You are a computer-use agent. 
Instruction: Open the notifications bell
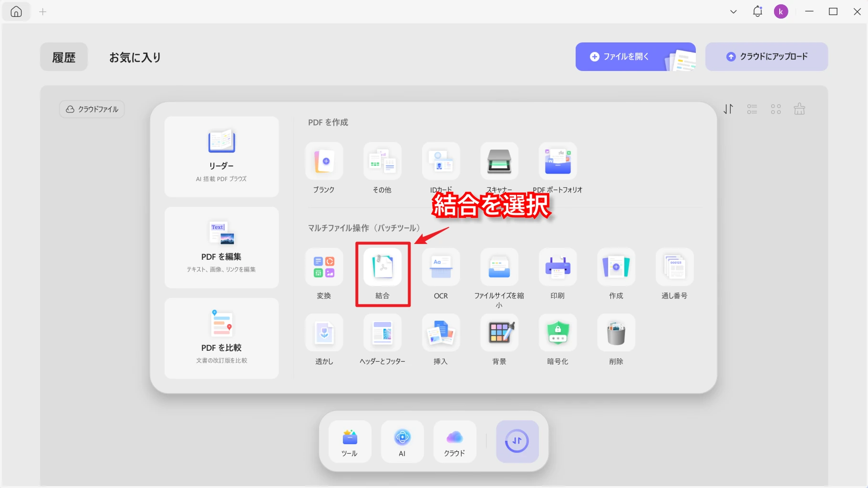coord(757,11)
